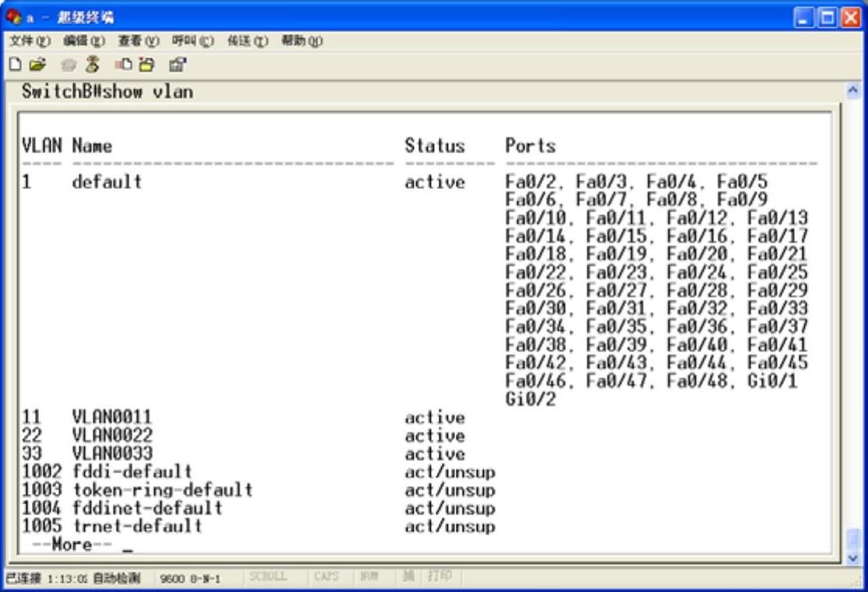Open the Properties toolbar icon

177,65
